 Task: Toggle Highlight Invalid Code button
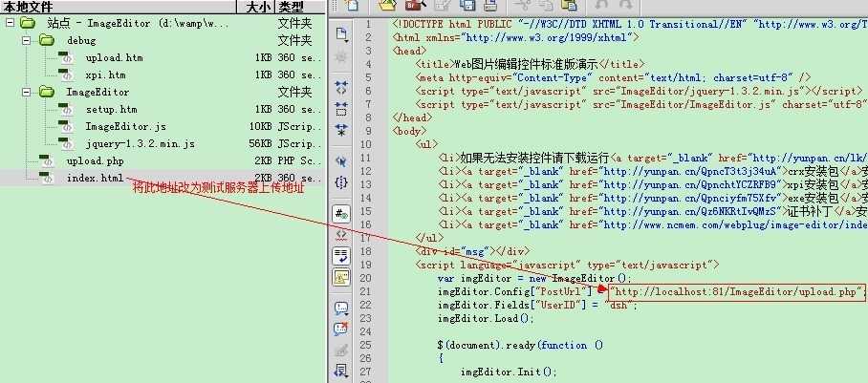[341, 235]
